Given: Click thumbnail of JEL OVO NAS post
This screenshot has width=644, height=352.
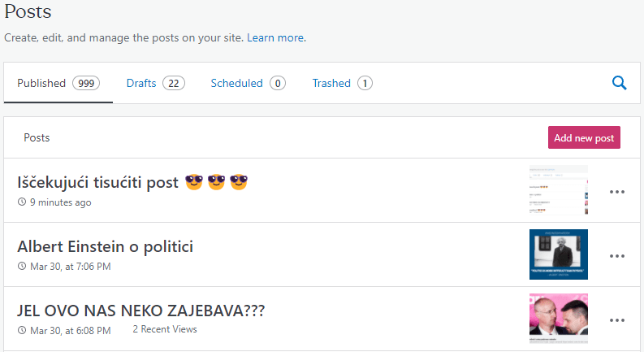Looking at the screenshot, I should 559,319.
